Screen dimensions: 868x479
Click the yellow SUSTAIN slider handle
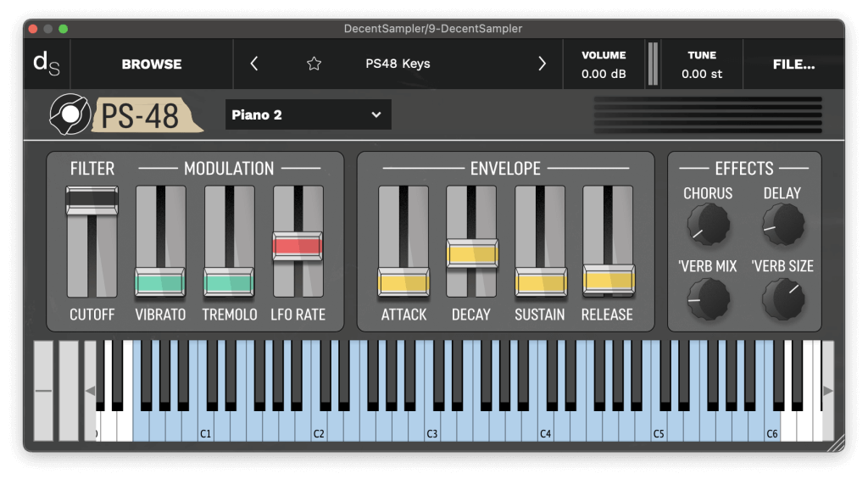click(541, 282)
